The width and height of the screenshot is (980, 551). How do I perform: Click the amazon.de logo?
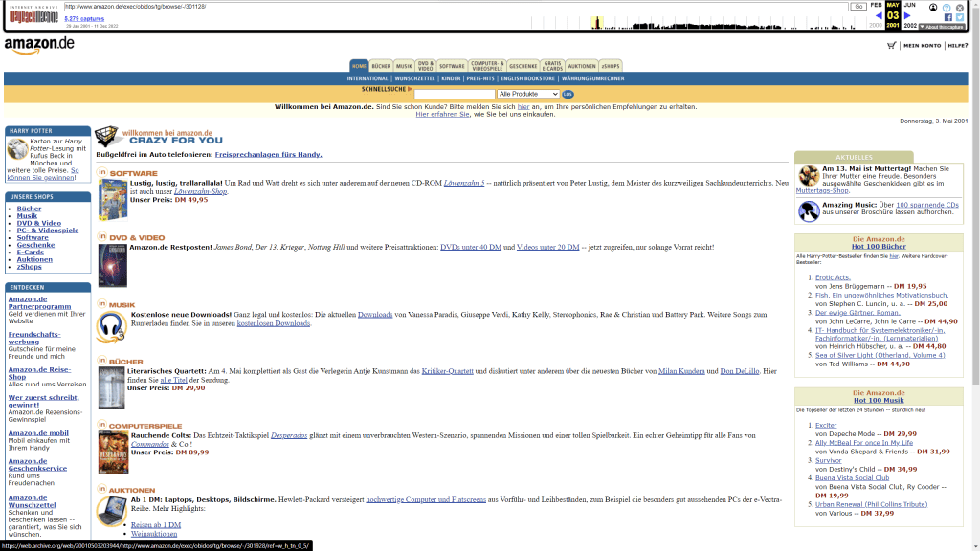click(x=39, y=45)
